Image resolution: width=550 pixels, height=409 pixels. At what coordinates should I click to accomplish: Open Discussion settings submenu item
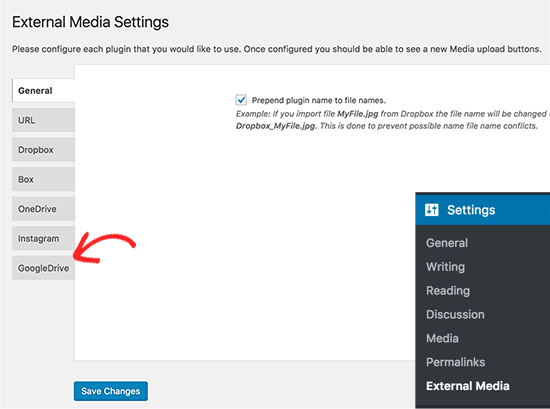click(x=455, y=314)
